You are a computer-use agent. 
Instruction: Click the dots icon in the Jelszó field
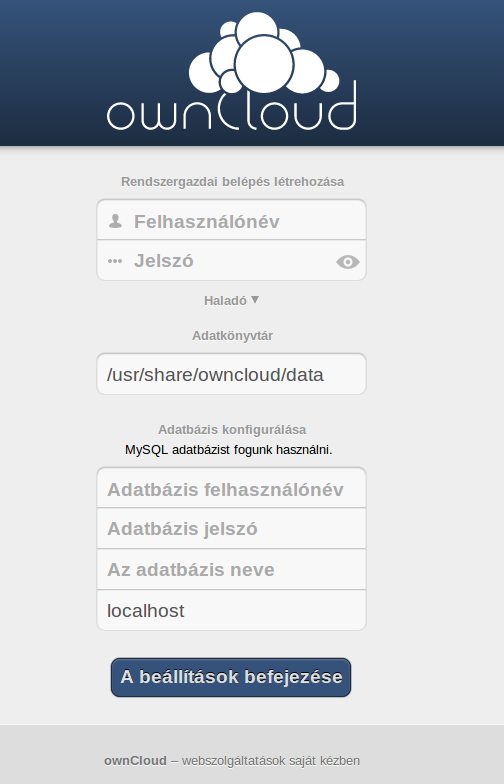(x=115, y=261)
